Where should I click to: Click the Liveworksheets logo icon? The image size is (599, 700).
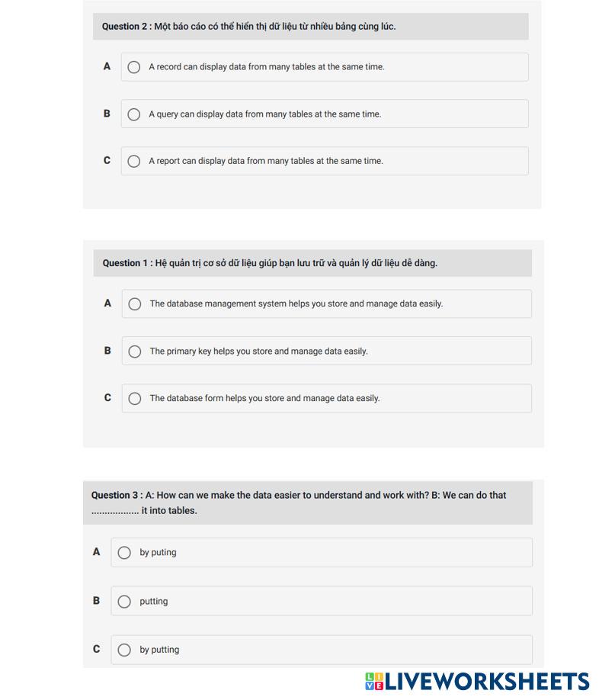(374, 682)
